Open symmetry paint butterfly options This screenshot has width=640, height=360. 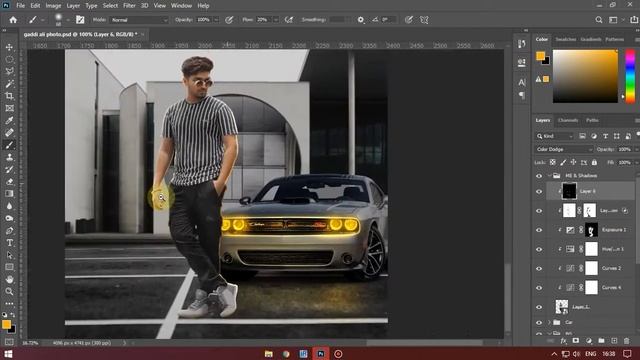coord(424,20)
